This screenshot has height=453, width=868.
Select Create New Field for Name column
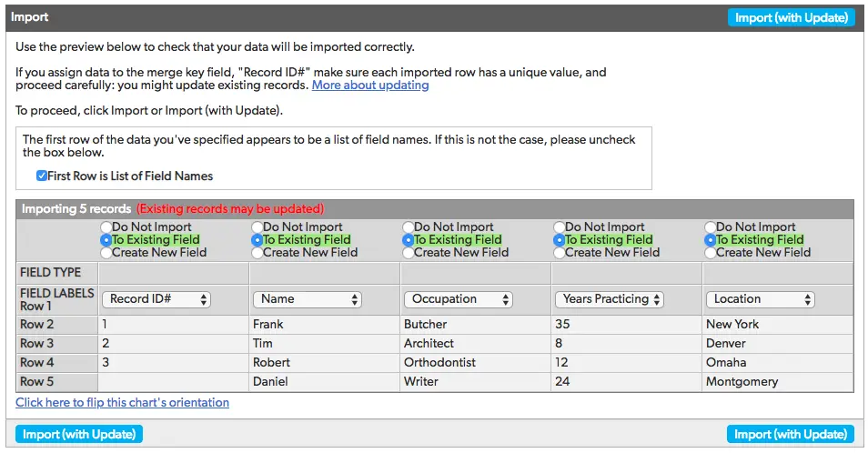pos(257,252)
